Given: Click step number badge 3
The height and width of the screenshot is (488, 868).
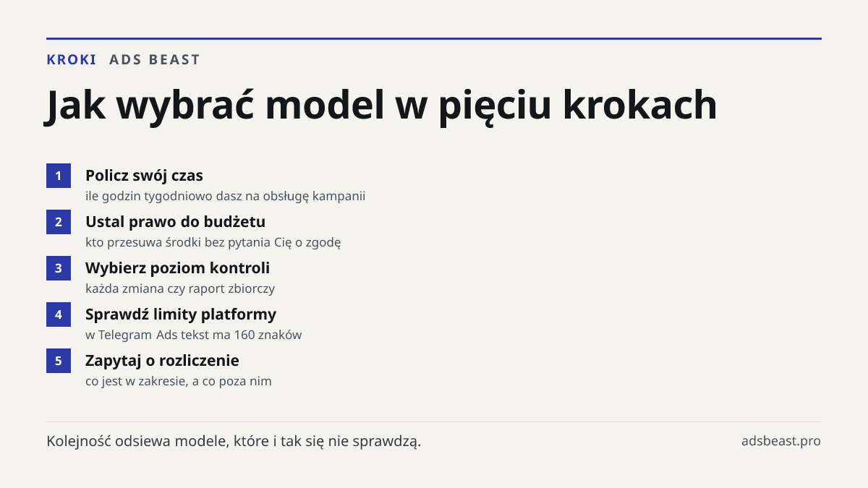Looking at the screenshot, I should click(x=59, y=268).
